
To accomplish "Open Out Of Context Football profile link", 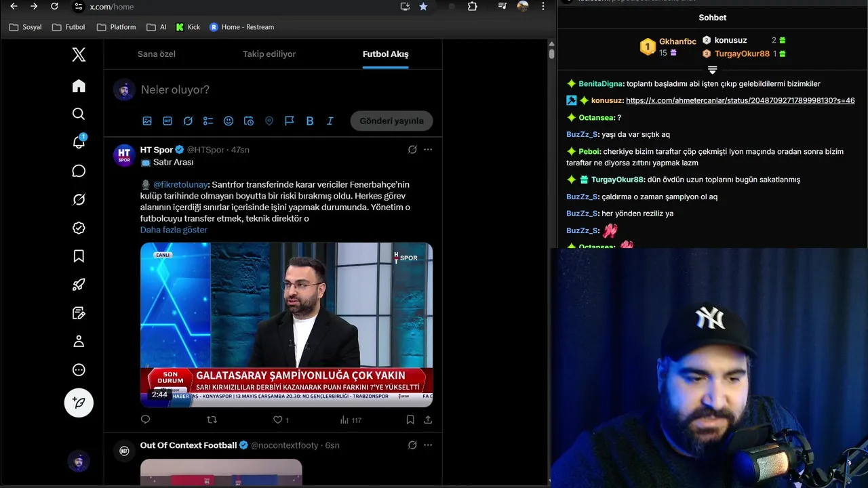I will [189, 445].
